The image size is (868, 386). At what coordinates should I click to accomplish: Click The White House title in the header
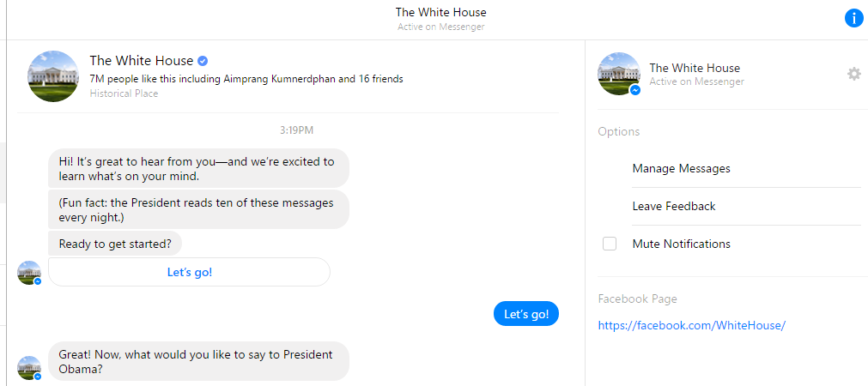pos(440,12)
